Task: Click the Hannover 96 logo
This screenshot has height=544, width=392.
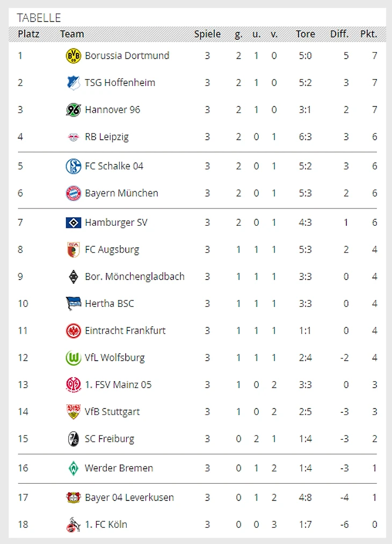Action: (x=73, y=110)
